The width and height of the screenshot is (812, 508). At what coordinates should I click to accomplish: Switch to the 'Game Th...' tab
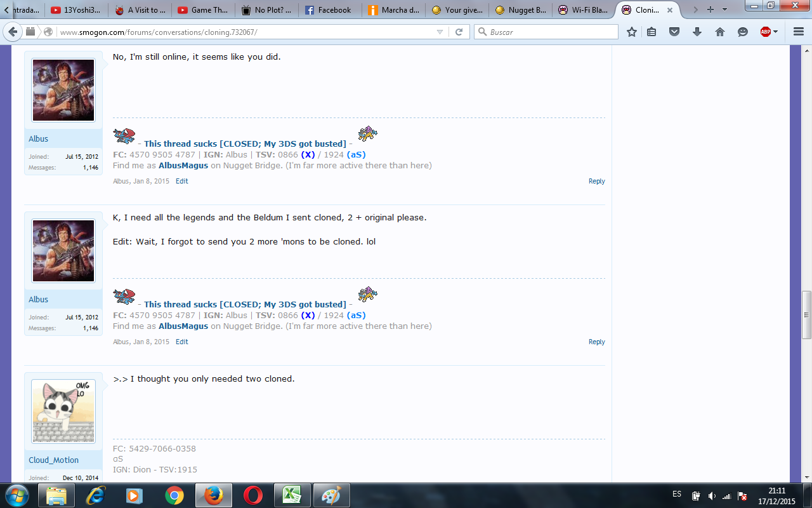(203, 10)
